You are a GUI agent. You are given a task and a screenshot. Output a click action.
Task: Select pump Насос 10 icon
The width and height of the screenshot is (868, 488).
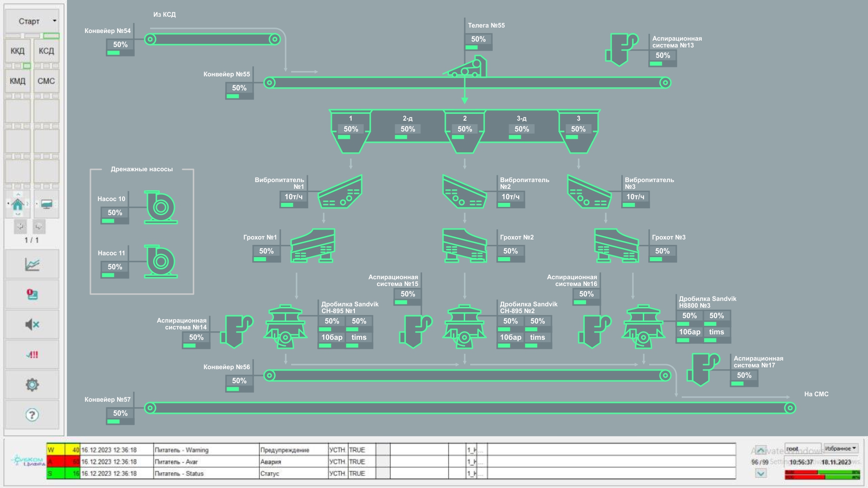click(160, 207)
